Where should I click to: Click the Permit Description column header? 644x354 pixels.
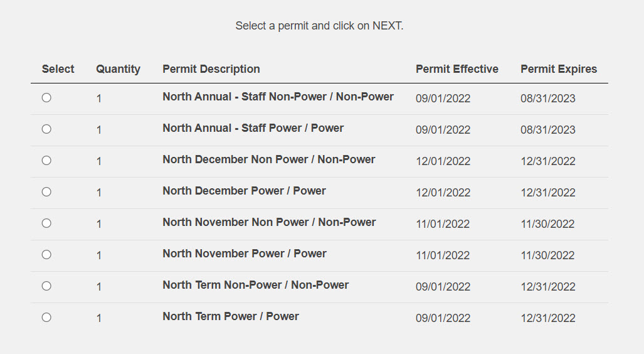pos(211,69)
